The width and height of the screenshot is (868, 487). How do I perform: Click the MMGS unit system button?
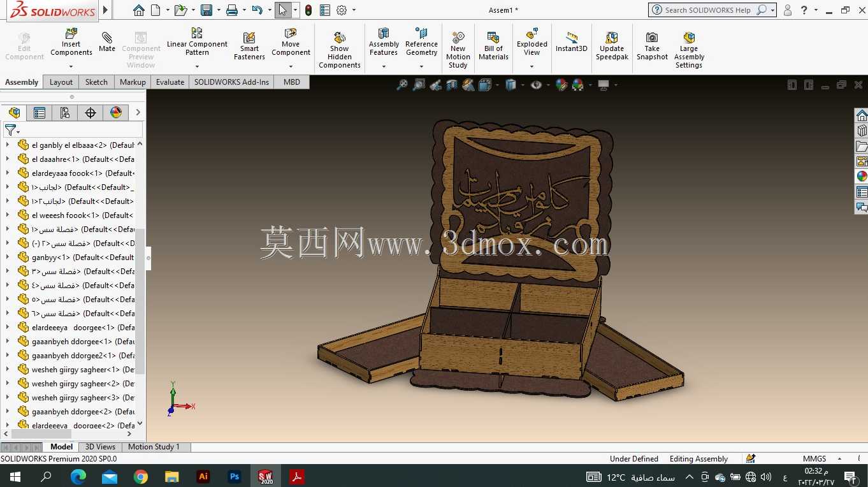[x=814, y=459]
